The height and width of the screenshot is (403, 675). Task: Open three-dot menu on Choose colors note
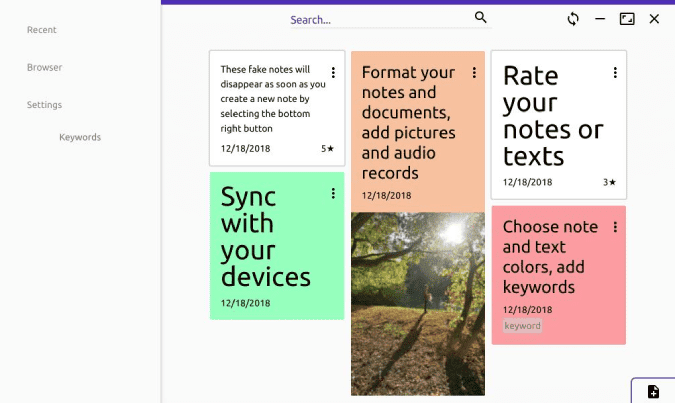click(615, 227)
